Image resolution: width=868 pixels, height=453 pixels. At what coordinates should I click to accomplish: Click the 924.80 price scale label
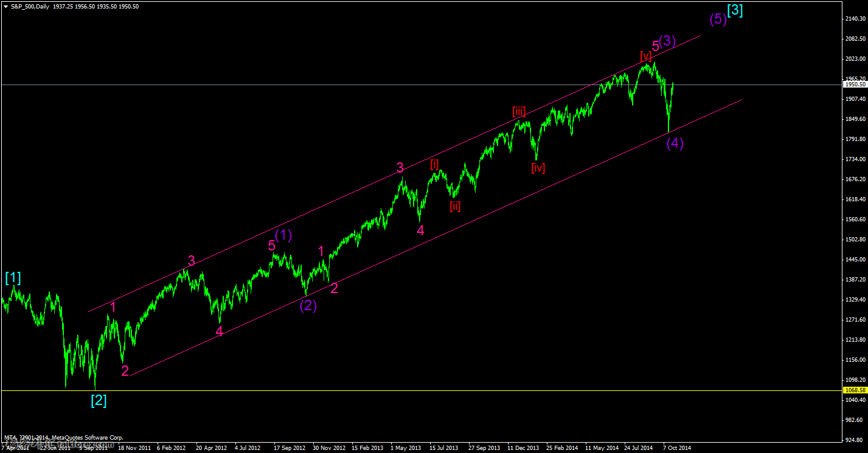[x=853, y=439]
